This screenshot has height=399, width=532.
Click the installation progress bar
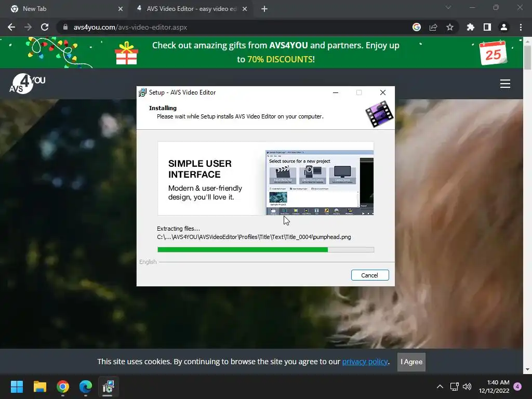pyautogui.click(x=265, y=250)
